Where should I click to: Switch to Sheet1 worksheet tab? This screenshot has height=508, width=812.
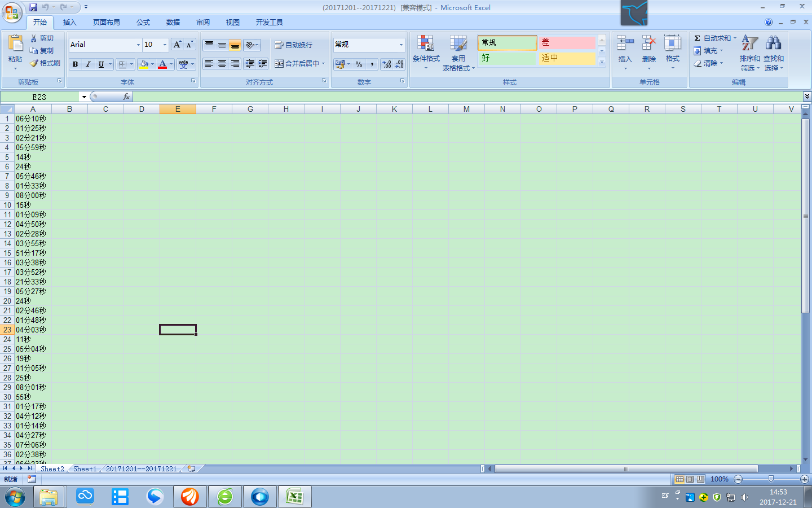point(85,468)
